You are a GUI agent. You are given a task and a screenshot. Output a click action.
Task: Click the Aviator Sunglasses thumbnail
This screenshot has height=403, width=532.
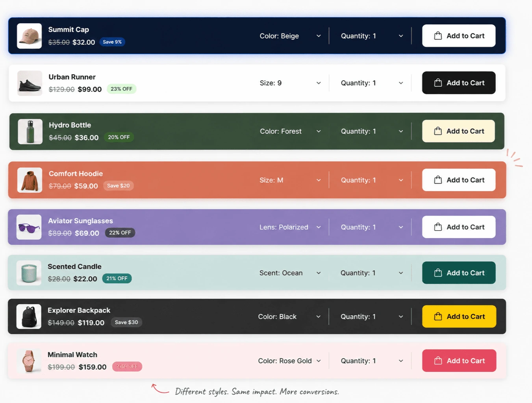pos(29,227)
